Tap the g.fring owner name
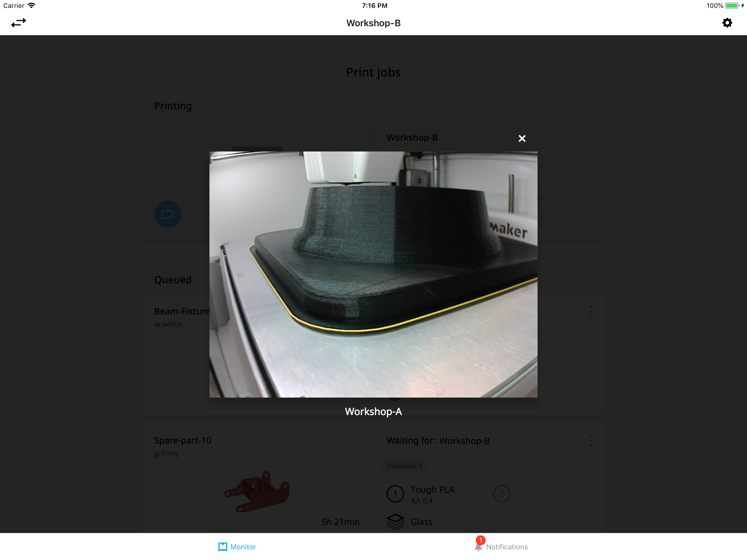This screenshot has width=747, height=560. pos(166,453)
